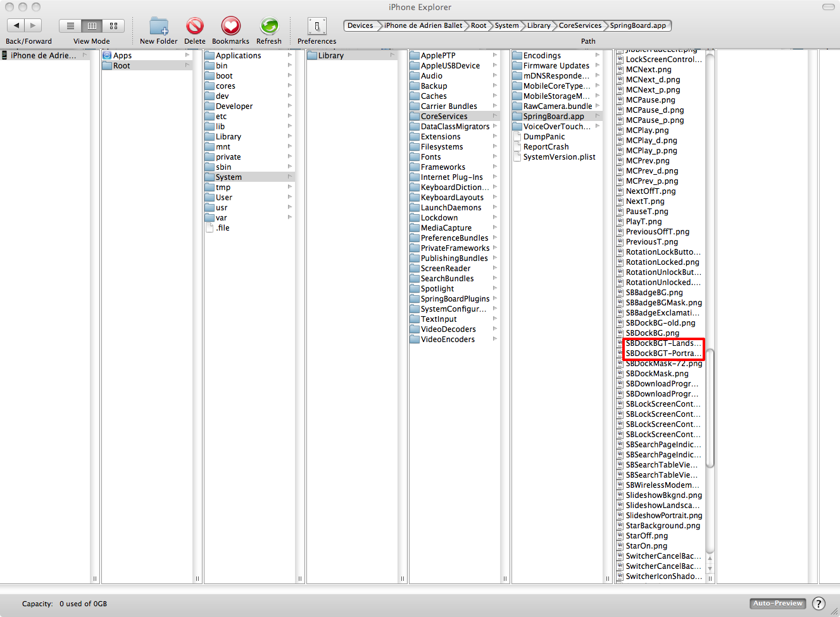Go back with the Back arrow button
The height and width of the screenshot is (617, 840).
[16, 26]
